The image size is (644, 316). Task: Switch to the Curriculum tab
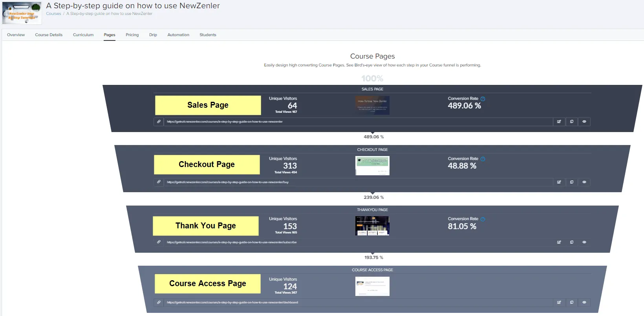83,35
